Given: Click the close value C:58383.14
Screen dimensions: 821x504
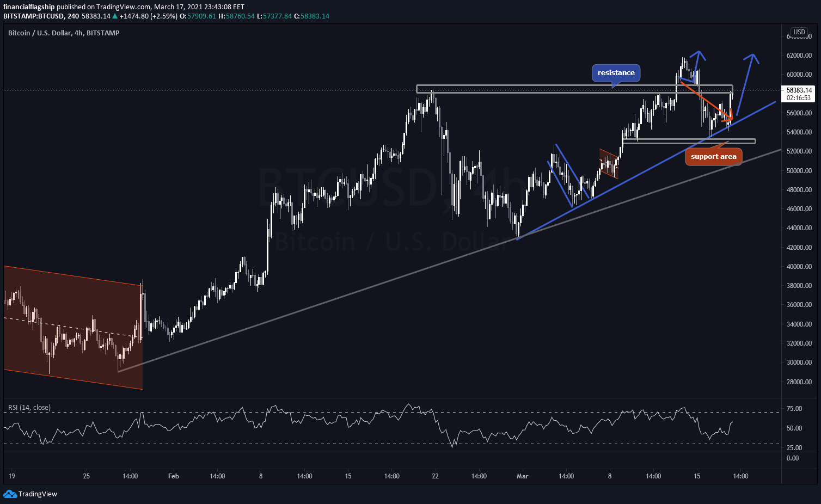Looking at the screenshot, I should [x=311, y=16].
